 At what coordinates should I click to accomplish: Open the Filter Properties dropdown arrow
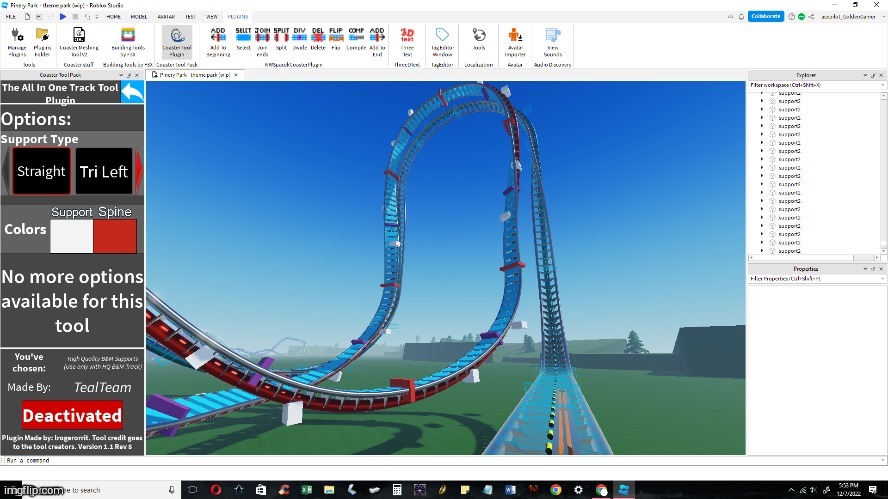[x=883, y=279]
